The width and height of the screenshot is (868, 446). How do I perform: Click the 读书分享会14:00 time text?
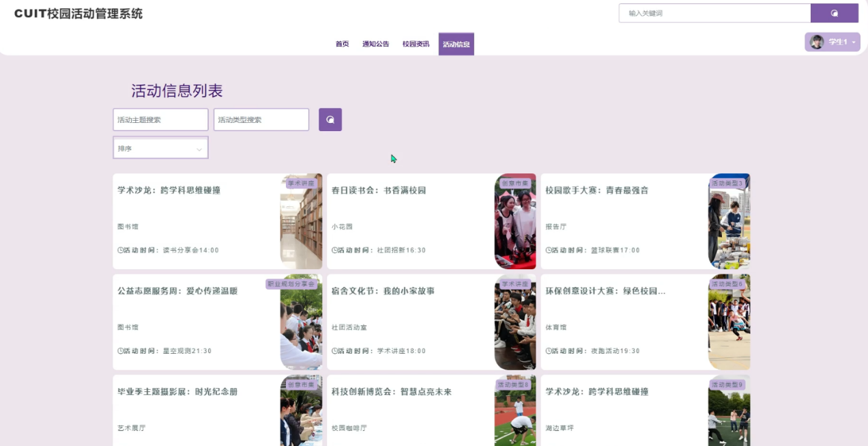[191, 251]
